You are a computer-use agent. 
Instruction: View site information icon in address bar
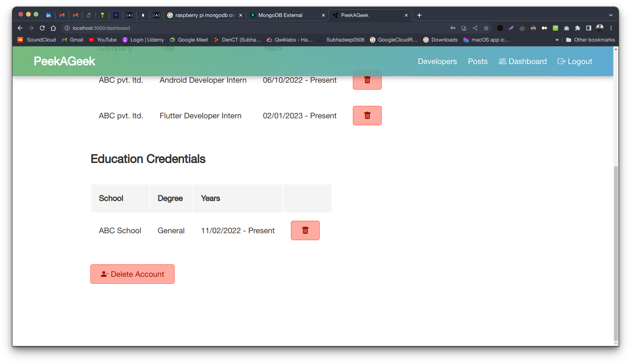[x=67, y=28]
